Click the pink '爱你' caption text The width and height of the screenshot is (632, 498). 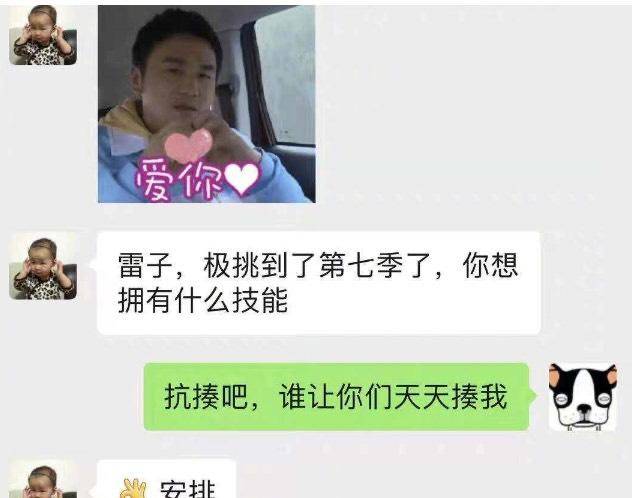(x=179, y=180)
